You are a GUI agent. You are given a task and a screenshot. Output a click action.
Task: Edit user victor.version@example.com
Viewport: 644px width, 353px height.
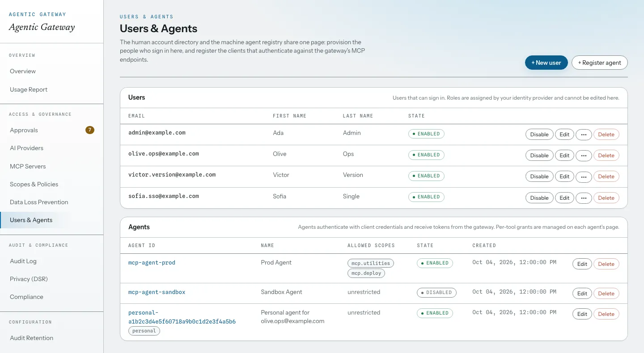564,176
